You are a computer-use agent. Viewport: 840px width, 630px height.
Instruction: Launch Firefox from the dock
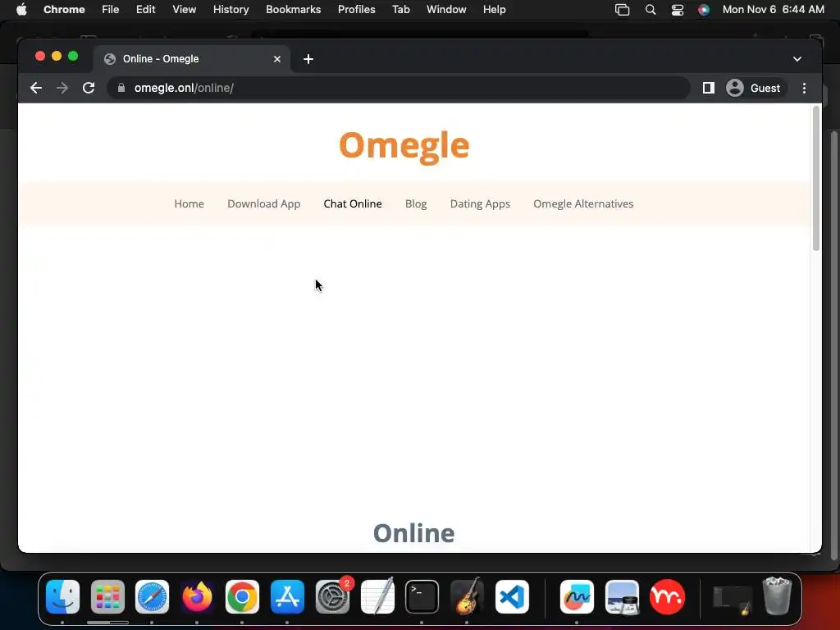click(x=197, y=597)
